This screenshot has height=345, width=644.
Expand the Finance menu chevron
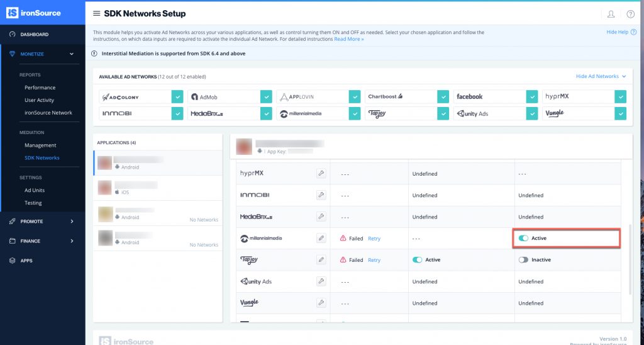tap(72, 241)
